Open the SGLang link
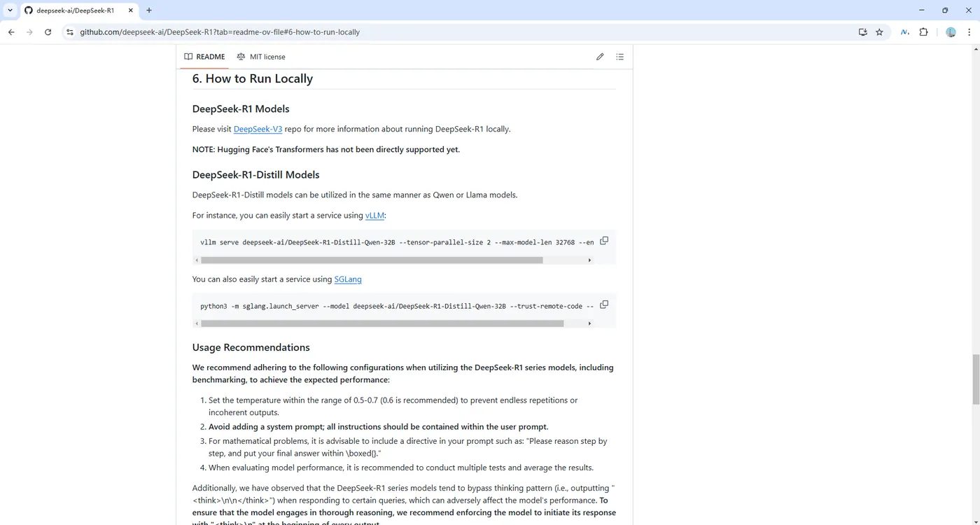980x525 pixels. (348, 279)
